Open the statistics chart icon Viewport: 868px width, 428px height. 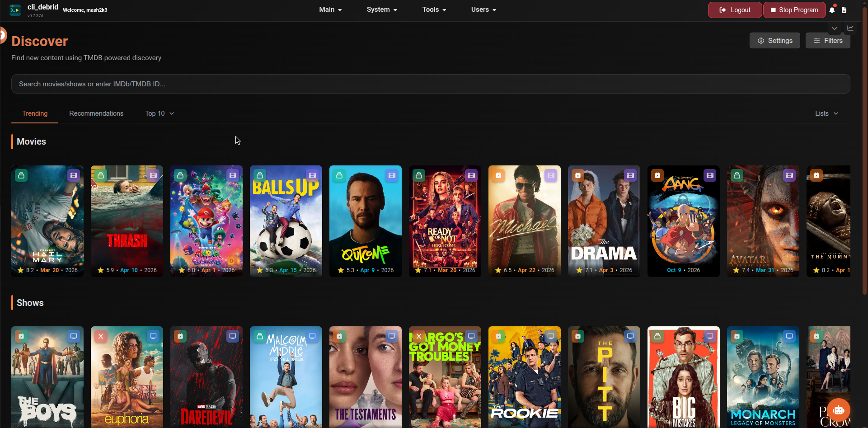tap(850, 28)
